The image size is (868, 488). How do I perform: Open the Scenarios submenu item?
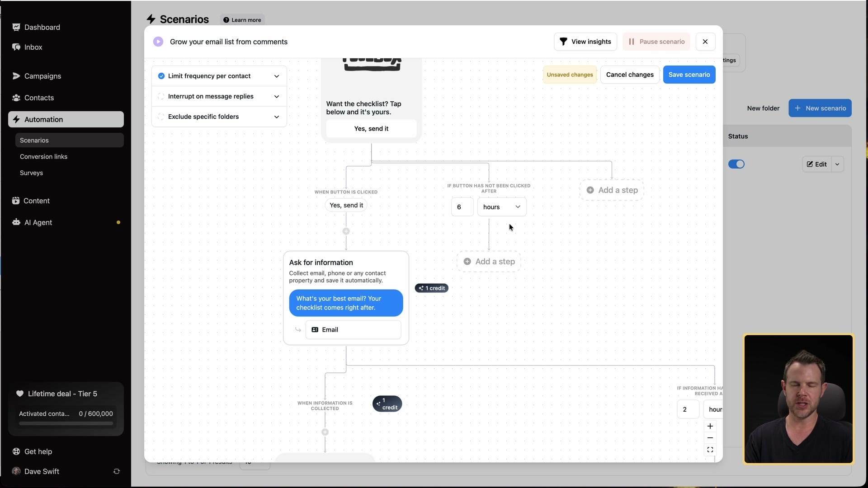(70, 140)
